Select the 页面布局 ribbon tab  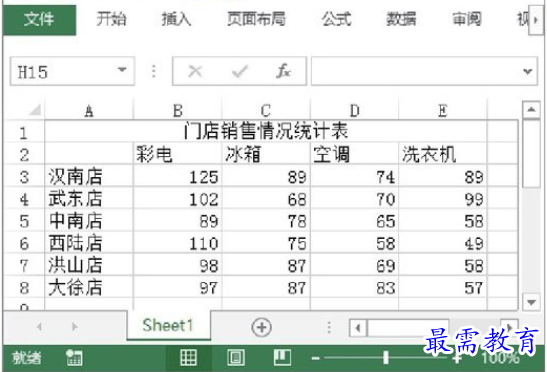(x=256, y=19)
